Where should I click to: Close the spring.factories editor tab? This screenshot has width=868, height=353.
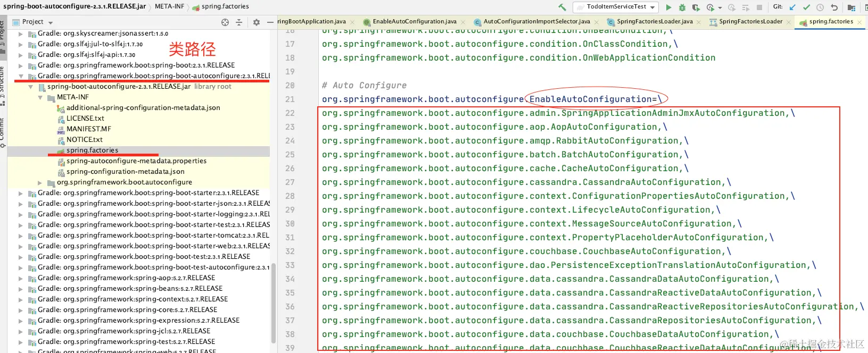pos(859,22)
